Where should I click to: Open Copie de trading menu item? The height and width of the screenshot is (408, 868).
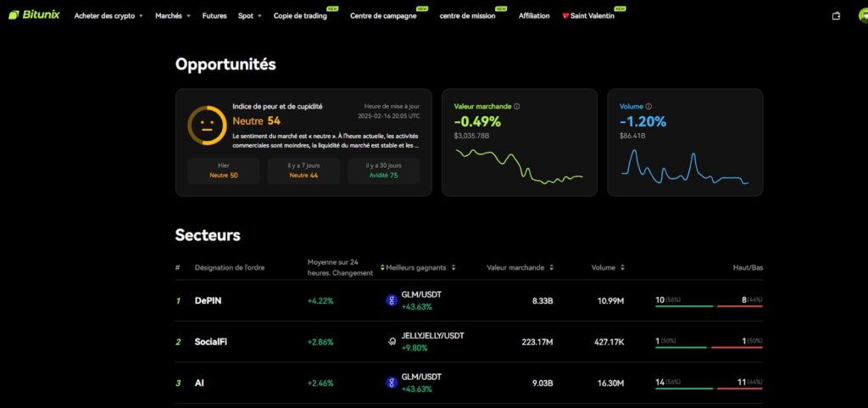(x=300, y=16)
